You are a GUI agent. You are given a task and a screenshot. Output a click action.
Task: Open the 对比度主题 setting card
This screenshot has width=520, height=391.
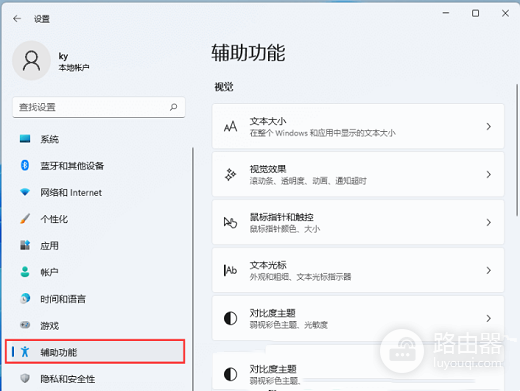[358, 318]
